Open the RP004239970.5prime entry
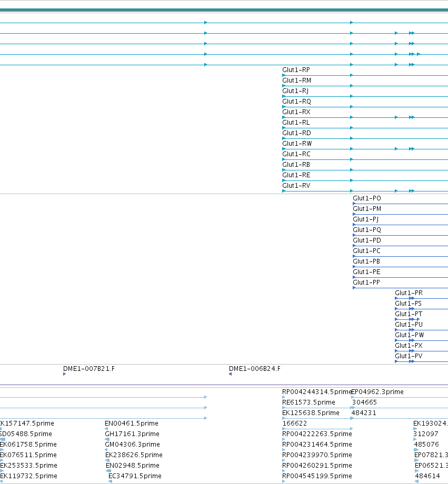448x484 pixels. (317, 455)
